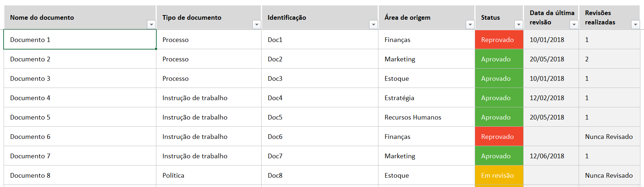Open the Data da última revisão filter
Viewport: 644px width, 187px height.
[574, 24]
